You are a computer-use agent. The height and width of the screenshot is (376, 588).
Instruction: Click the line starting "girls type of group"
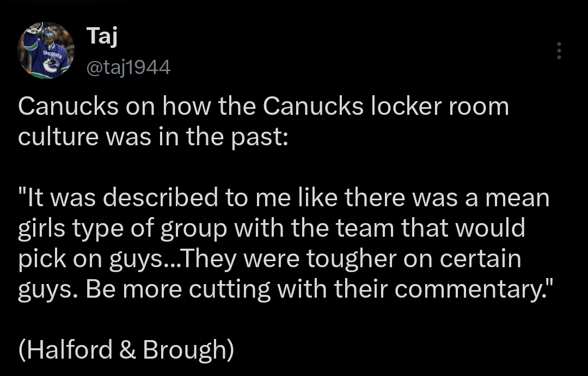coord(271,228)
